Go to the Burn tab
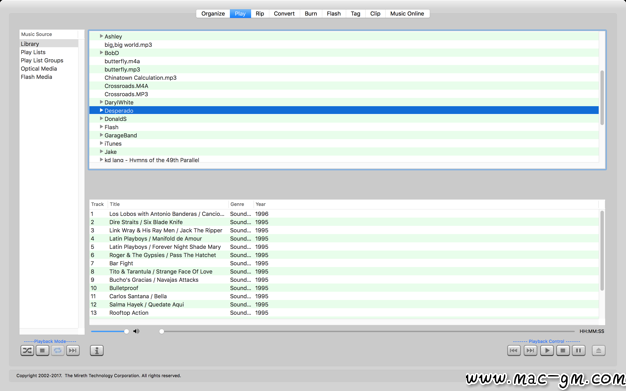This screenshot has height=391, width=626. pos(311,14)
